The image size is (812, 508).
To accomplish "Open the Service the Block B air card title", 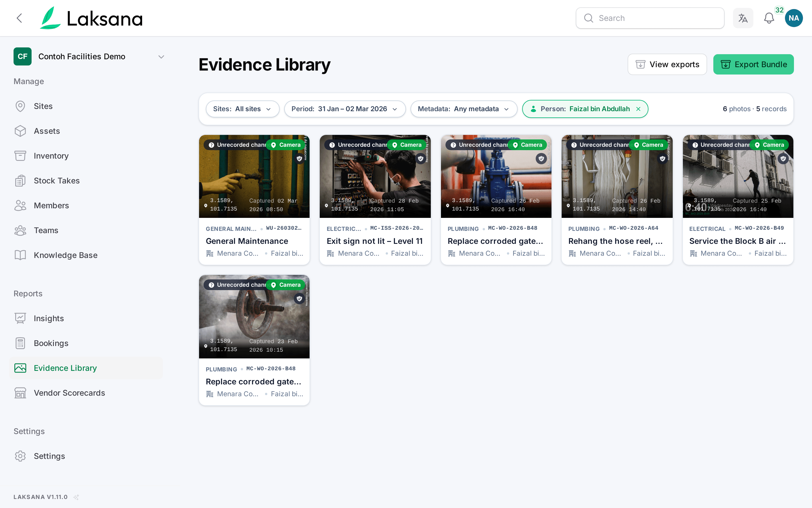I will tap(738, 241).
